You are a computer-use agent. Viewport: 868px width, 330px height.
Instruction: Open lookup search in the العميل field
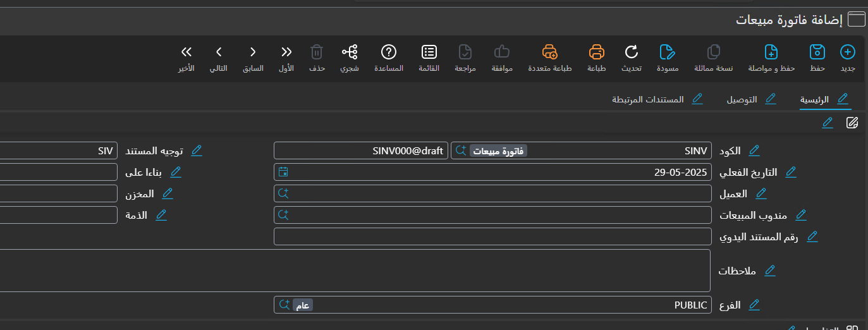[283, 193]
